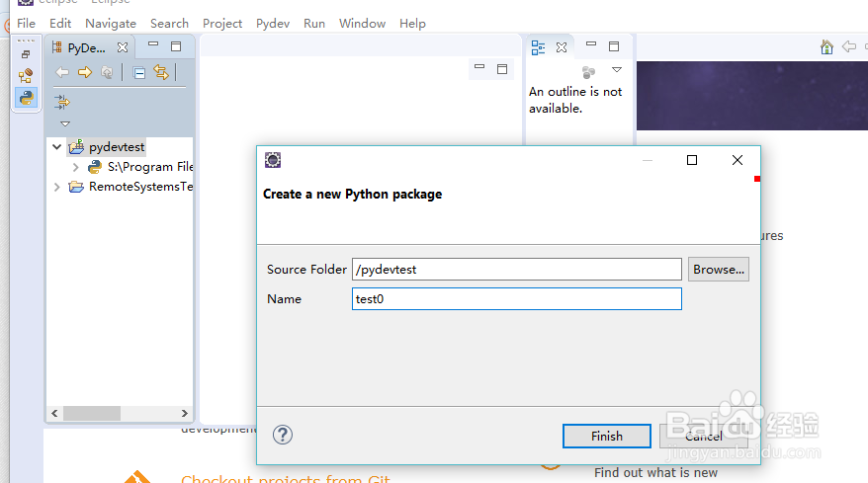Click the Name field containing test0
Viewport: 868px width, 483px height.
click(516, 298)
